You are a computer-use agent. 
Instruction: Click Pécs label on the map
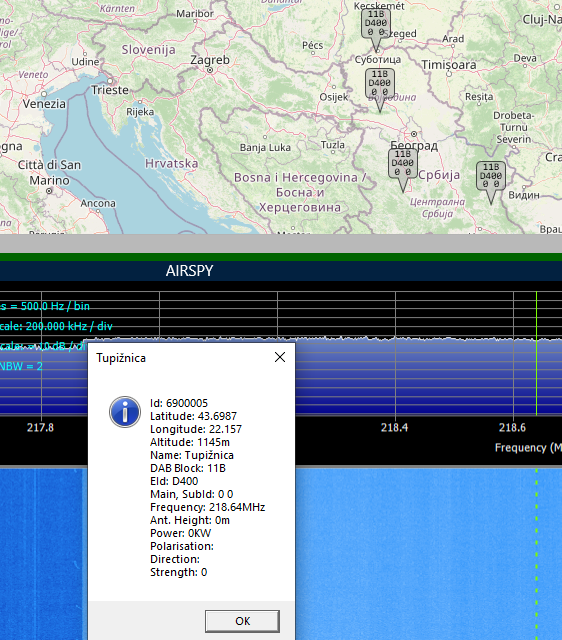tap(313, 45)
